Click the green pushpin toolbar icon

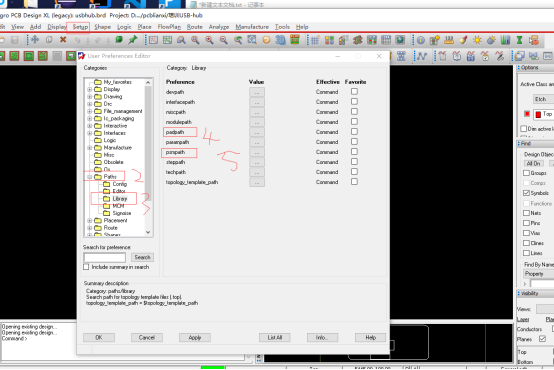[133, 40]
